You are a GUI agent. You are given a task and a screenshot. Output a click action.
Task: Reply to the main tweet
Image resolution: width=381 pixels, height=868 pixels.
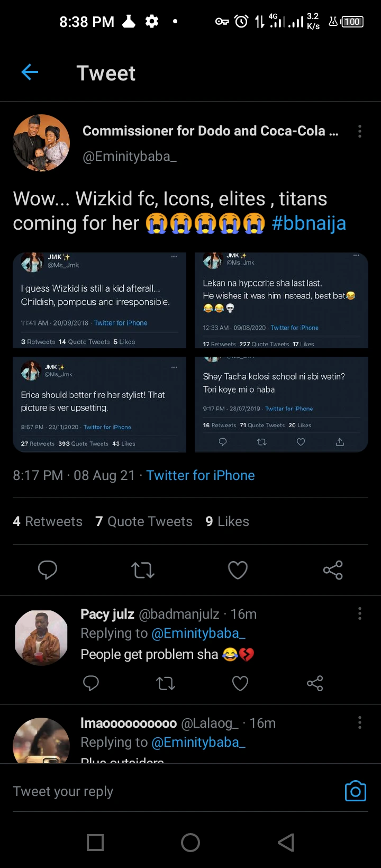click(x=48, y=570)
